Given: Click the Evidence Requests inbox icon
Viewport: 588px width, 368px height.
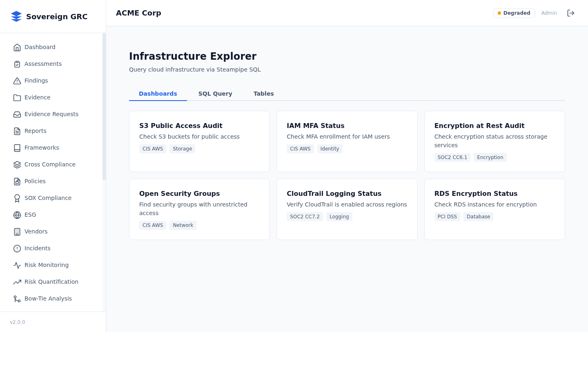Looking at the screenshot, I should click(17, 114).
